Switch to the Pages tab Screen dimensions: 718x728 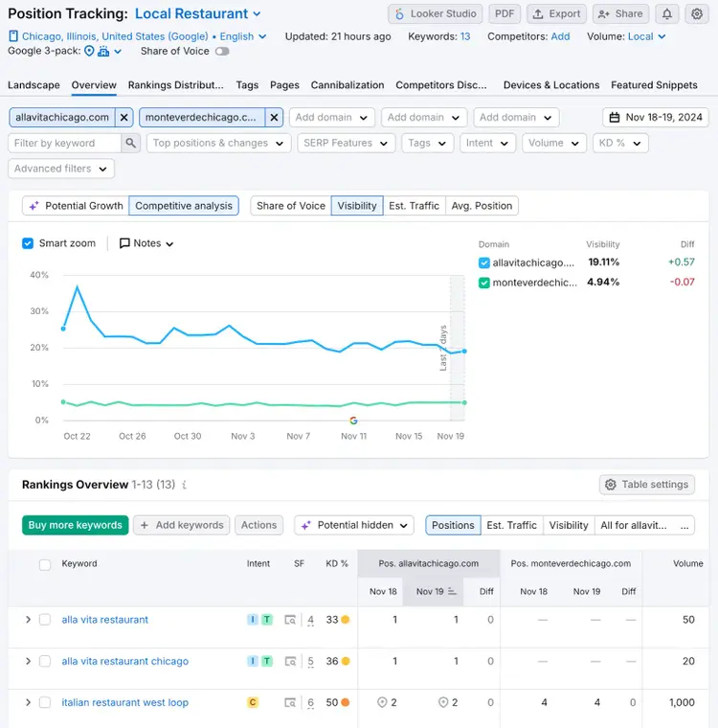pos(284,85)
